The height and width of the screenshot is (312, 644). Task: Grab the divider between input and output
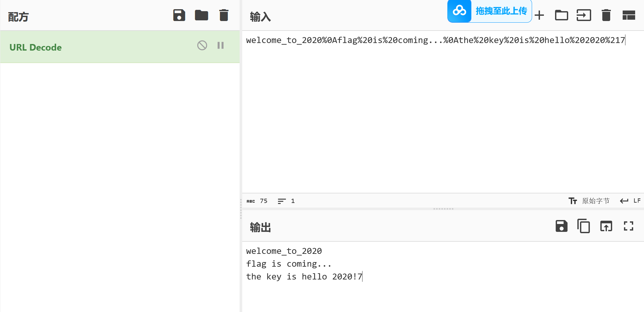[x=443, y=209]
